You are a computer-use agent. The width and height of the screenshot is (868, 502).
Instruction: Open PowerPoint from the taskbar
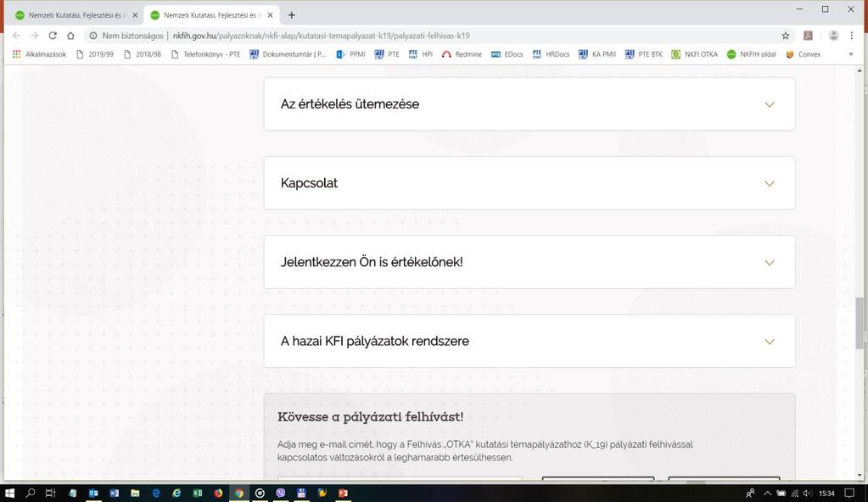[344, 494]
